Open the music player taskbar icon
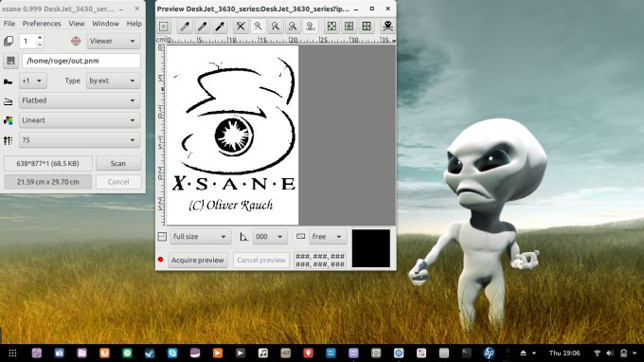 pos(263,353)
